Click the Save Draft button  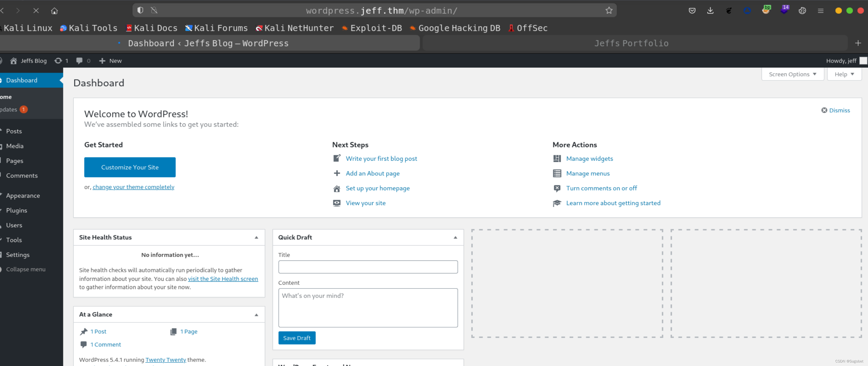coord(296,338)
